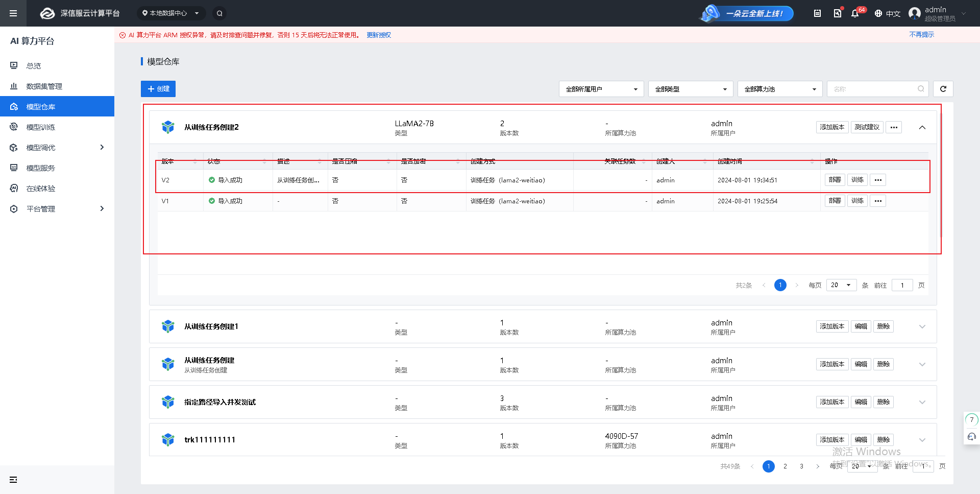Click model icon of trk111111111
The height and width of the screenshot is (494, 980).
coord(168,439)
